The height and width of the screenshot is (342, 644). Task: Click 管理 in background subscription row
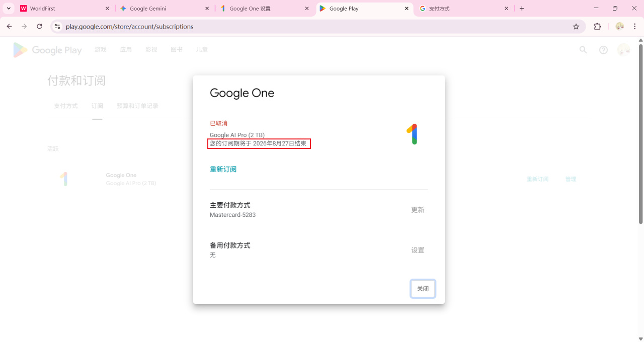[x=571, y=179]
